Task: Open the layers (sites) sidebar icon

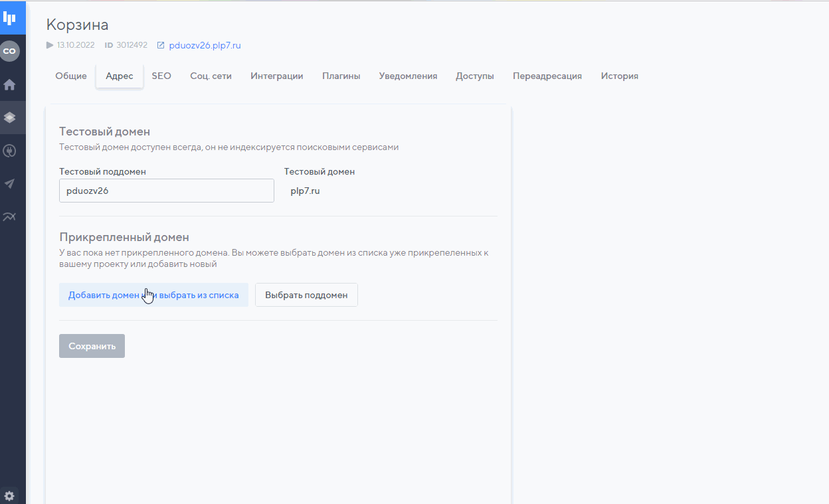Action: point(10,118)
